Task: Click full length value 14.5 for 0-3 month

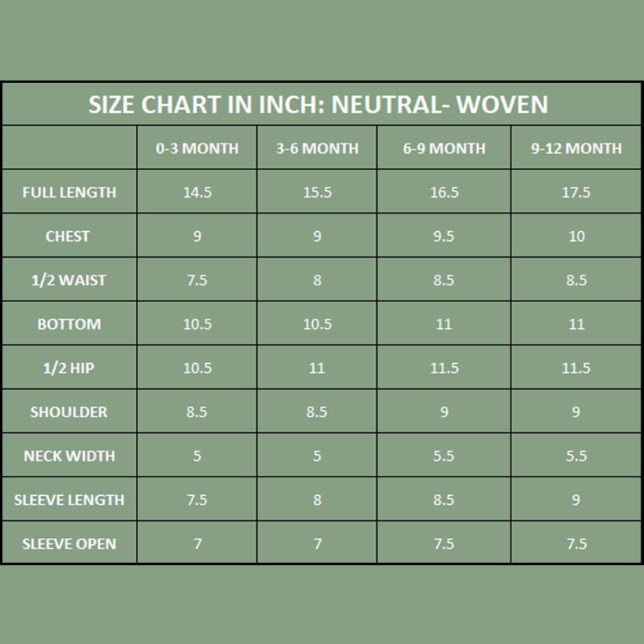Action: coord(197,192)
